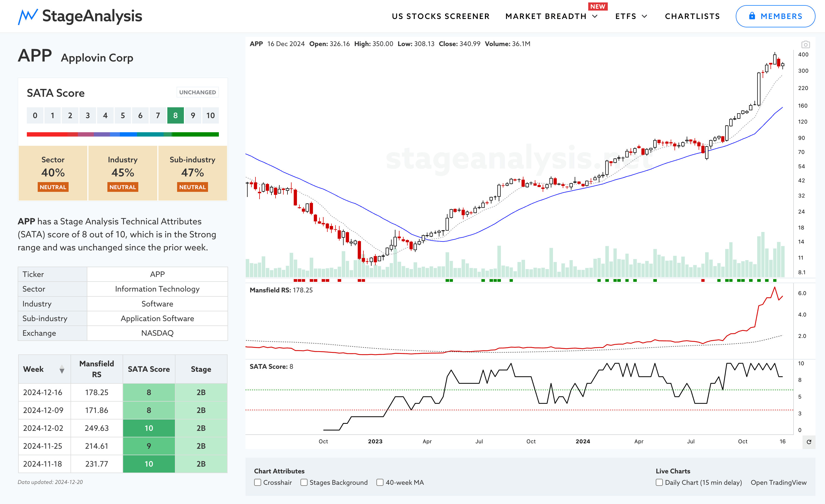Click Data updated: 2024-12-20 note
This screenshot has height=504, width=825.
pyautogui.click(x=50, y=482)
